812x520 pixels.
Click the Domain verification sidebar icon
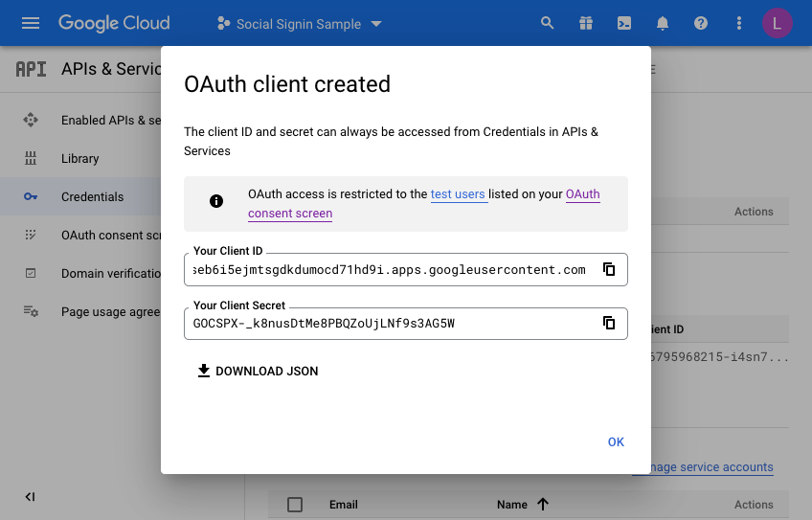31,274
